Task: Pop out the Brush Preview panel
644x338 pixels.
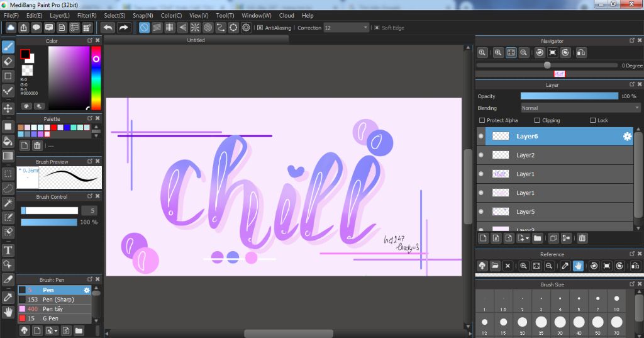Action: [x=90, y=161]
